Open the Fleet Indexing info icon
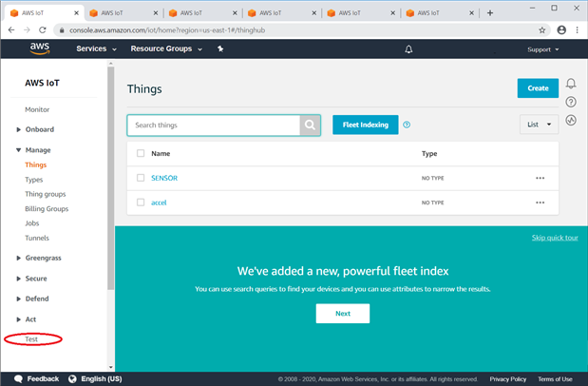 [x=407, y=125]
